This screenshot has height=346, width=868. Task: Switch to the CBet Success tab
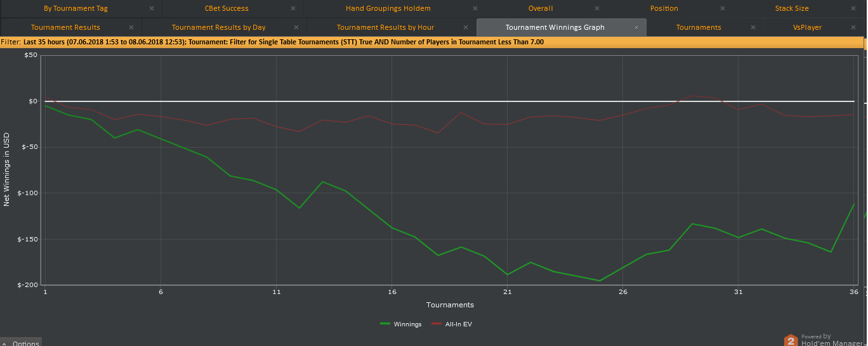click(227, 9)
